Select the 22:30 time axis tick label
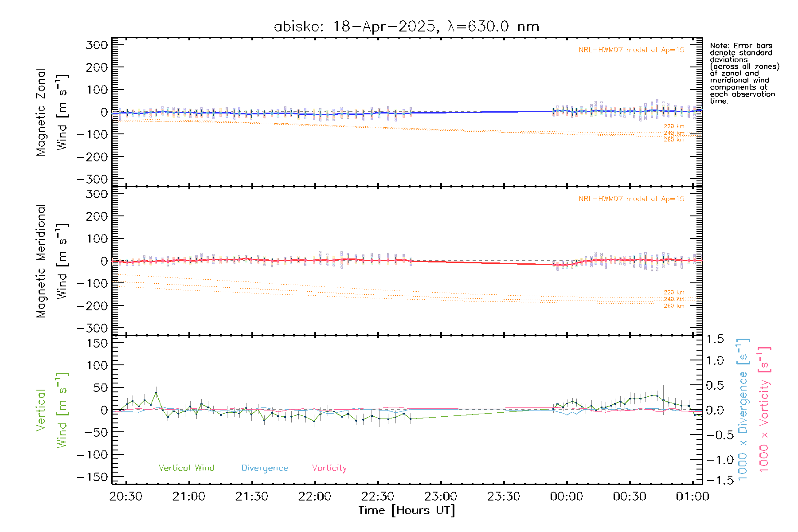This screenshot has height=532, width=798. 378,496
